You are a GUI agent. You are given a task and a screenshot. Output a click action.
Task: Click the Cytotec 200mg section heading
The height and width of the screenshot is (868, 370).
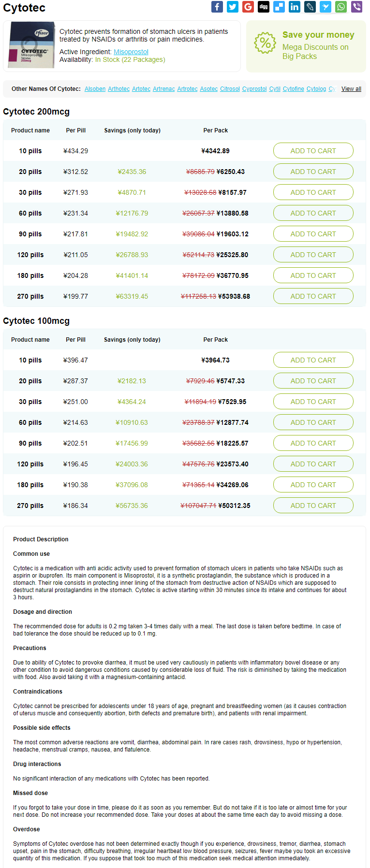[x=36, y=112]
